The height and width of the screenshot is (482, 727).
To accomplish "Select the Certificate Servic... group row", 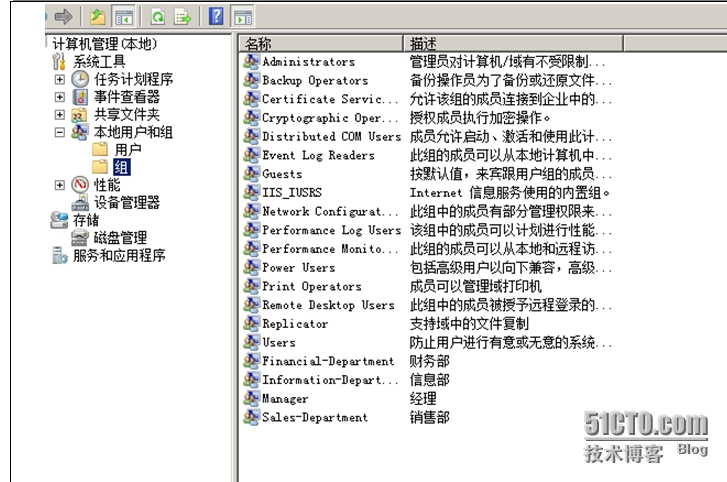I will [x=330, y=99].
